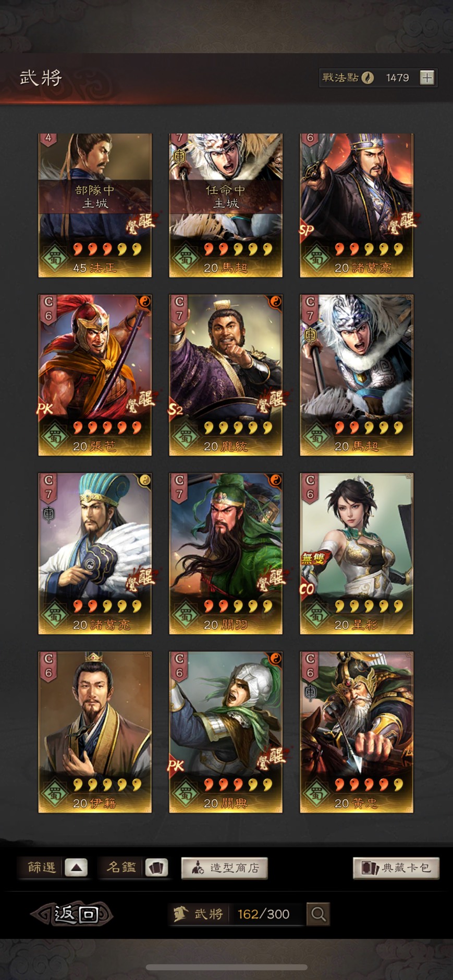Open the PK 關興 card
Image resolution: width=453 pixels, height=980 pixels.
click(226, 732)
